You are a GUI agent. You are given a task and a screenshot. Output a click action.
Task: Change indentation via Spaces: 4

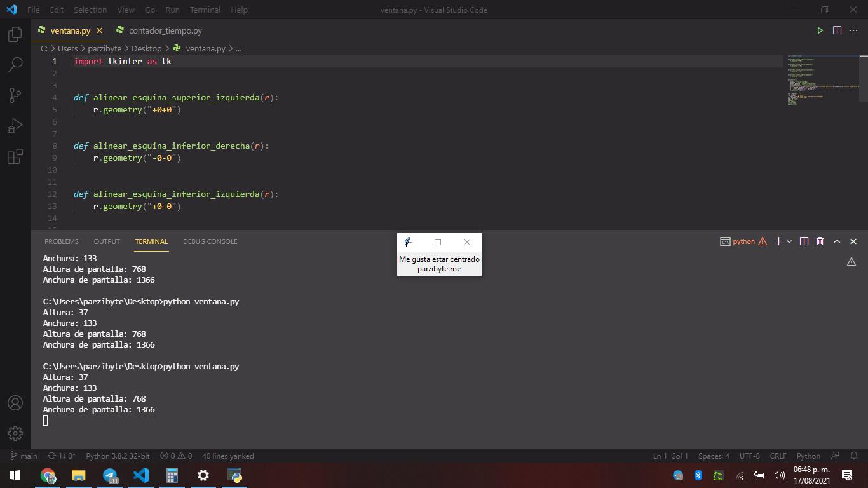tap(714, 456)
